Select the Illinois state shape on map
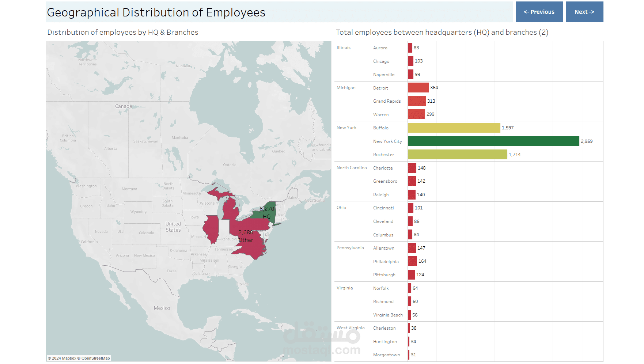 pos(211,229)
